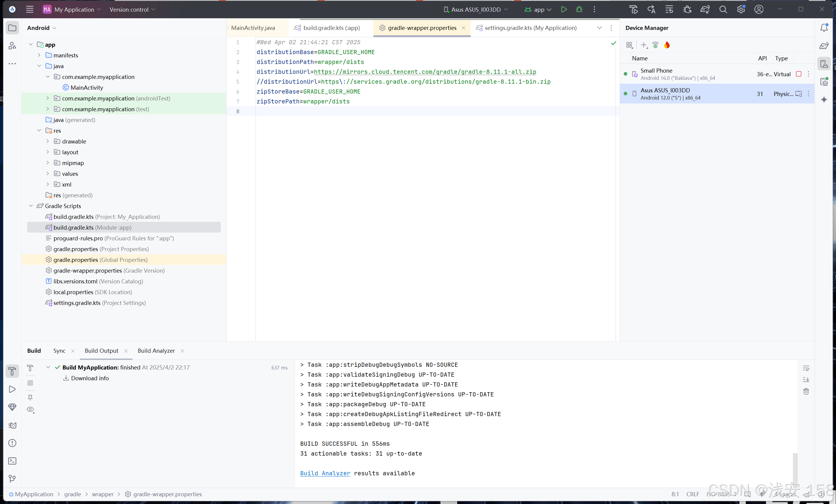Run the app with green play button
The width and height of the screenshot is (836, 504).
(x=564, y=10)
